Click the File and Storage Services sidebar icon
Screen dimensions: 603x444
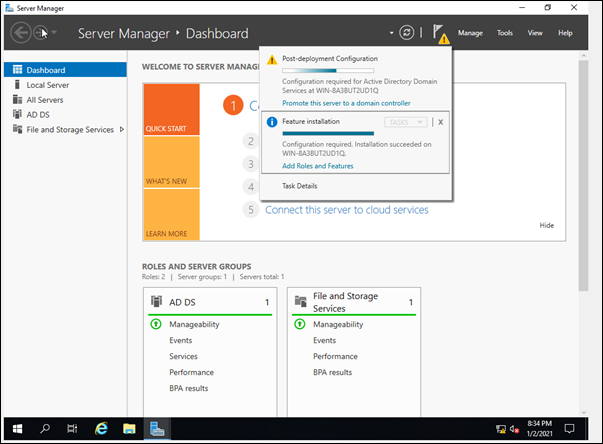click(17, 129)
